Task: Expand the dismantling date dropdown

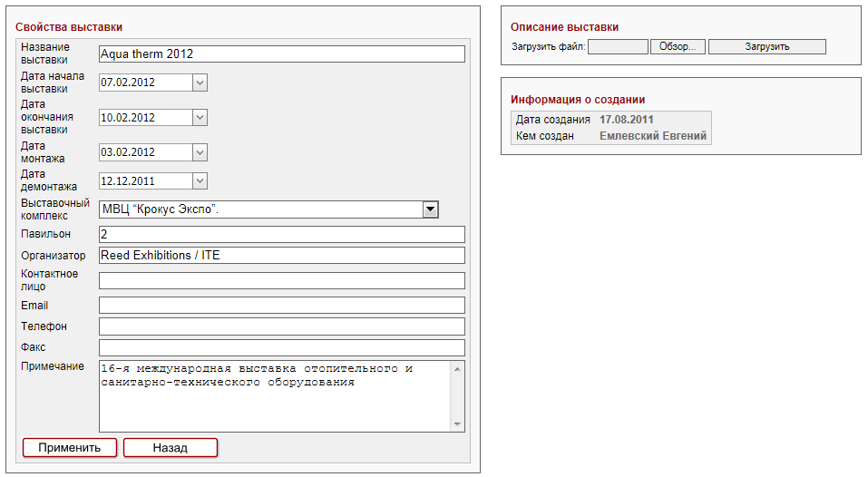Action: pyautogui.click(x=200, y=181)
